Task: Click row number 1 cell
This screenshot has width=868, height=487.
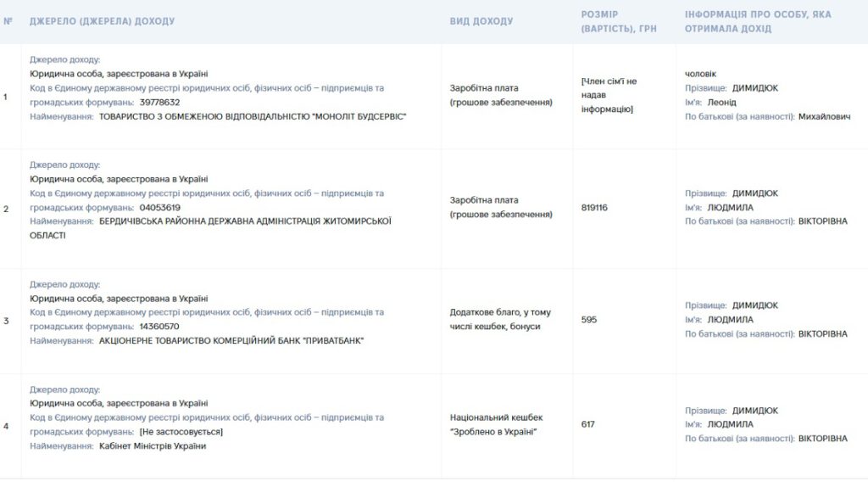Action: (6, 97)
